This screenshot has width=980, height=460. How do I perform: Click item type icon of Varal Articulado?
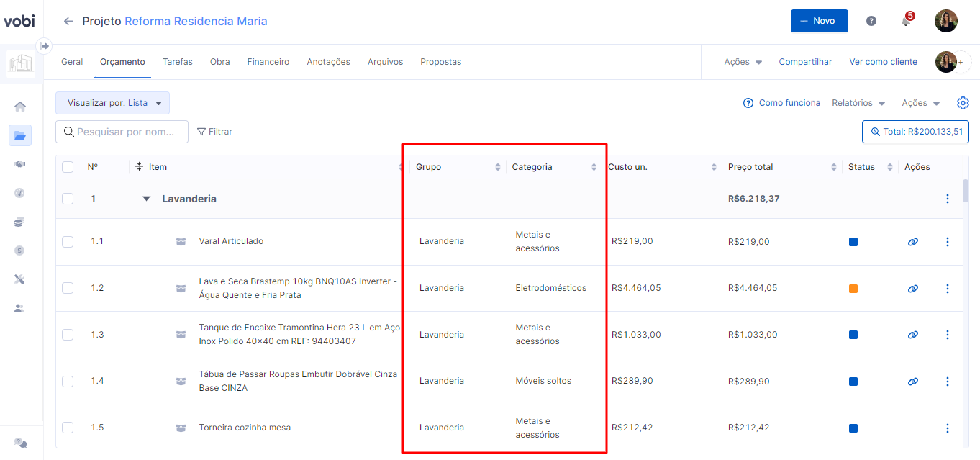click(181, 242)
